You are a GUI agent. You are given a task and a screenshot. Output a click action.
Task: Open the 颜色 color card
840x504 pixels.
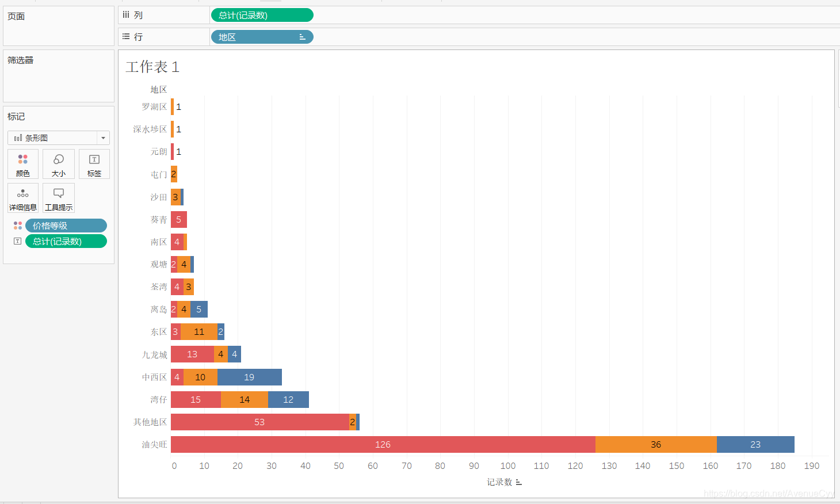[23, 164]
